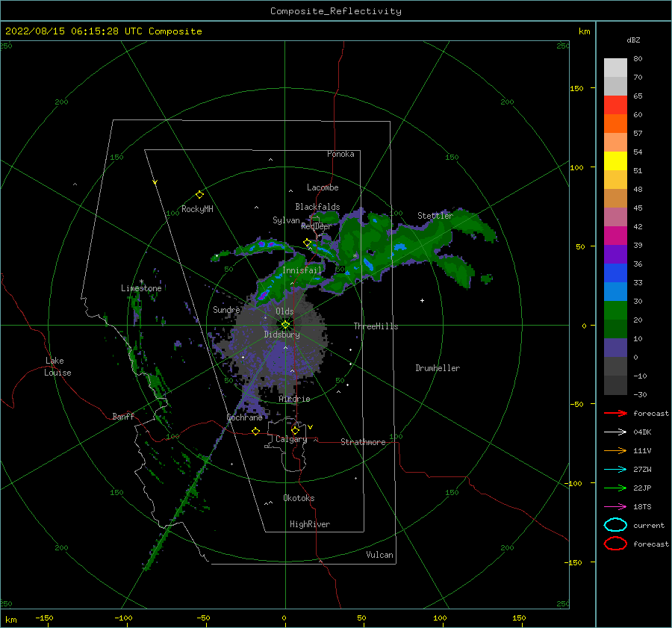
Task: Select the magenta 39-42 dBZ swatch
Action: coord(615,236)
